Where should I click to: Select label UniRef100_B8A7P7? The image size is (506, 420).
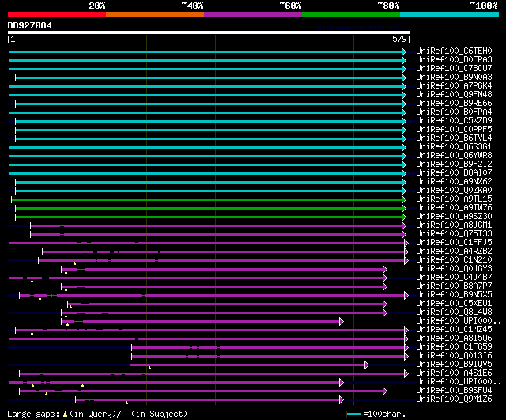(x=454, y=286)
